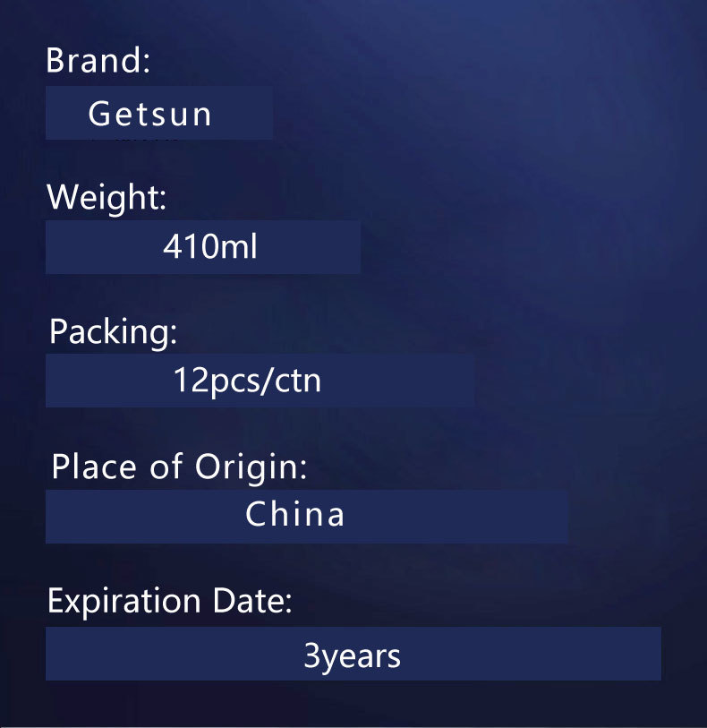Image resolution: width=707 pixels, height=728 pixels.
Task: Click the word Place in the label
Action: pos(94,467)
